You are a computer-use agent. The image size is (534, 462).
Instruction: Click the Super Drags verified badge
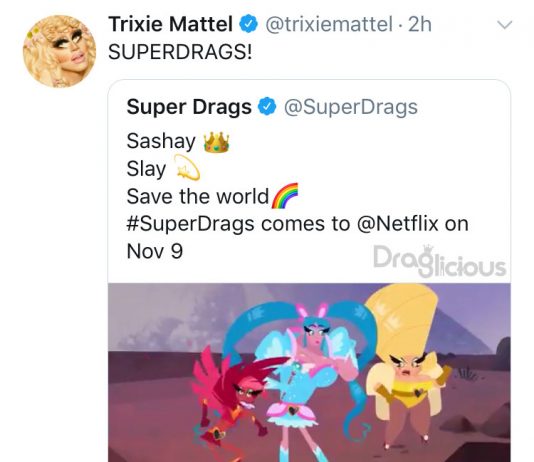point(267,107)
